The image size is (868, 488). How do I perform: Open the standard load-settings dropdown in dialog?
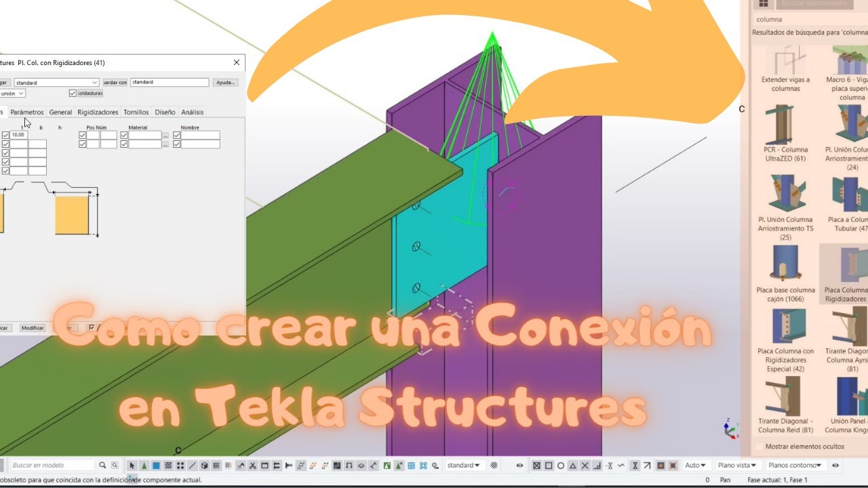(57, 83)
